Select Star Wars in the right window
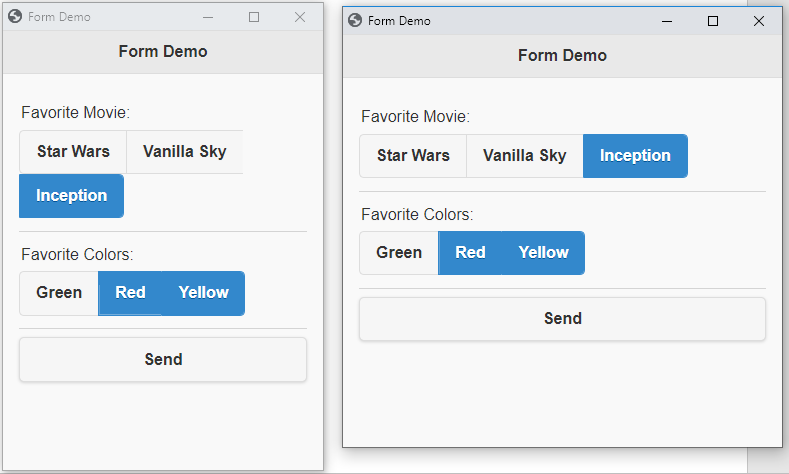 coord(413,156)
